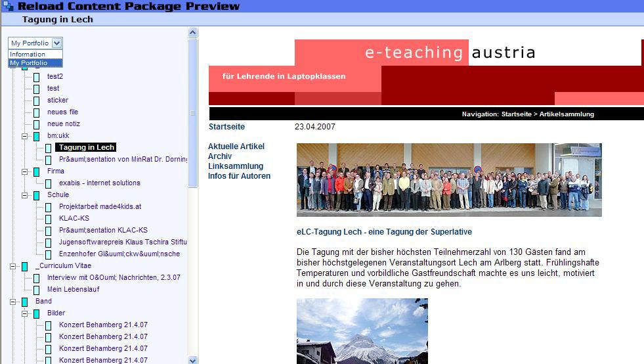Image resolution: width=644 pixels, height=364 pixels.
Task: Open exabis - internet solutions tree item
Action: (99, 183)
